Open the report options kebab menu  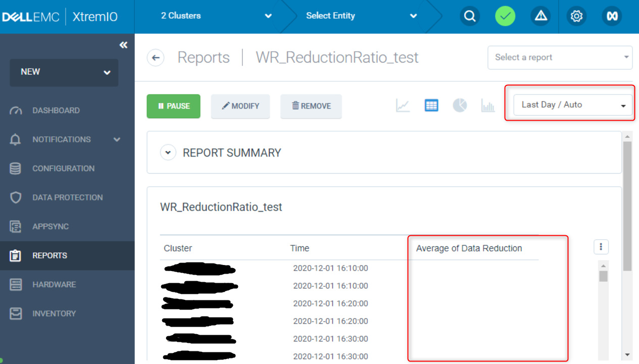click(601, 247)
